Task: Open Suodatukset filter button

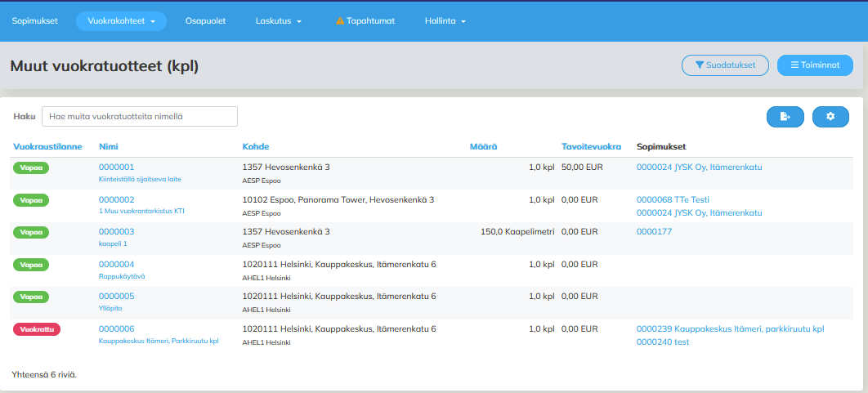Action: (725, 65)
